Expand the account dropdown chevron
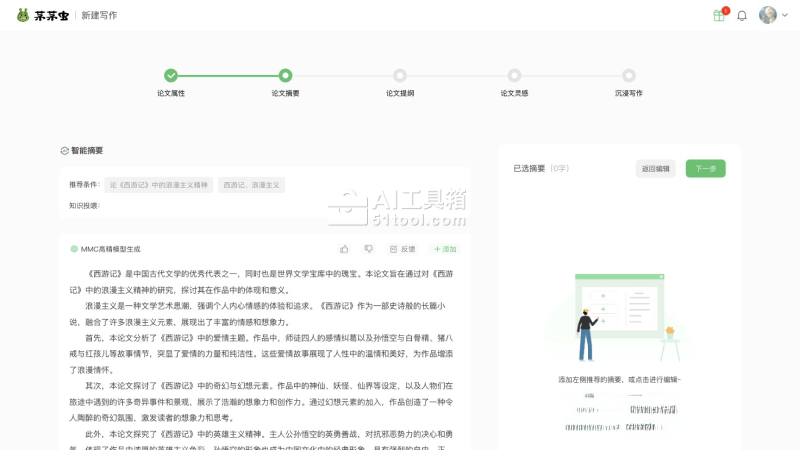Screen dimensions: 800x450 coord(784,15)
